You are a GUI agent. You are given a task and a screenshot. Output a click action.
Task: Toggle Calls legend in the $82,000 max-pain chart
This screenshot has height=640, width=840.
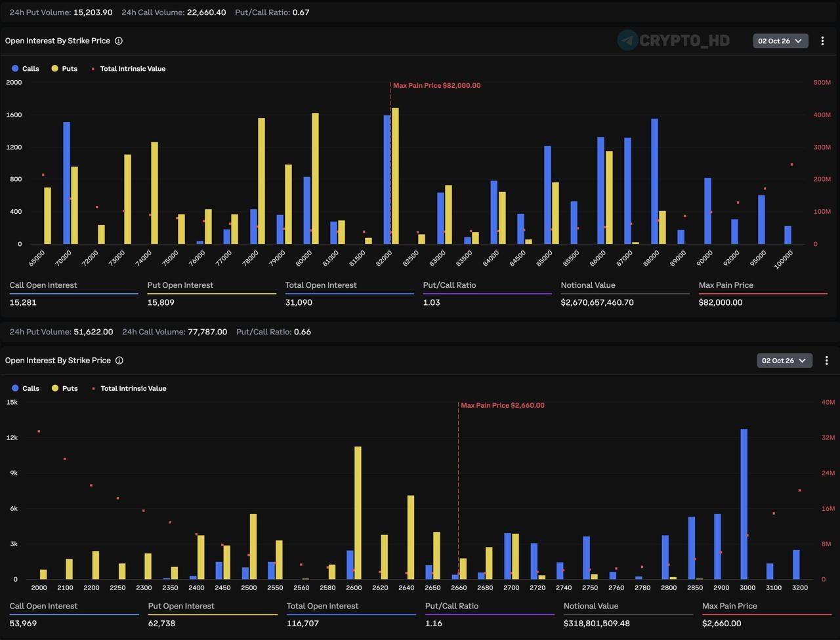click(26, 69)
